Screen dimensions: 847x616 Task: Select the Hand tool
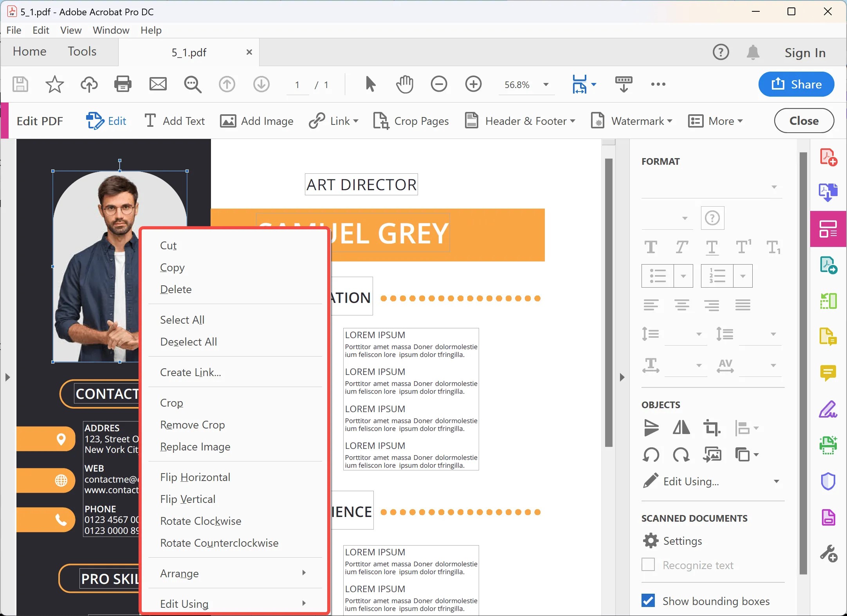405,84
